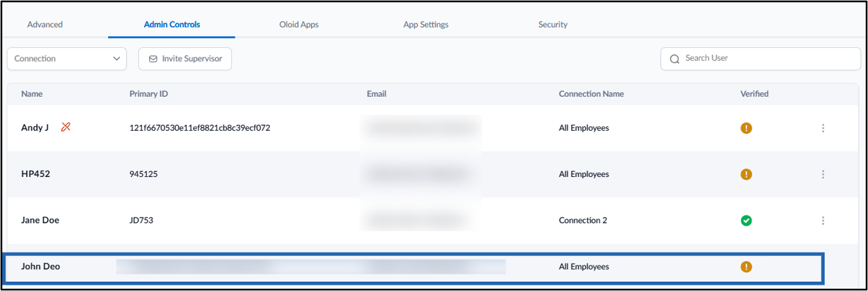Click primary ID JD753
This screenshot has height=291, width=868.
pos(141,220)
